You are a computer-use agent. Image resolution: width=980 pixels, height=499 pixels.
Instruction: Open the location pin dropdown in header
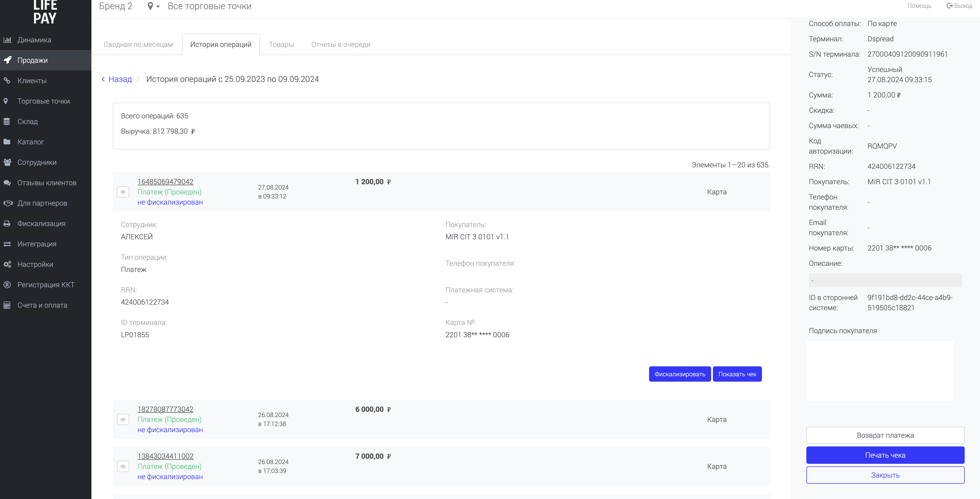[153, 6]
